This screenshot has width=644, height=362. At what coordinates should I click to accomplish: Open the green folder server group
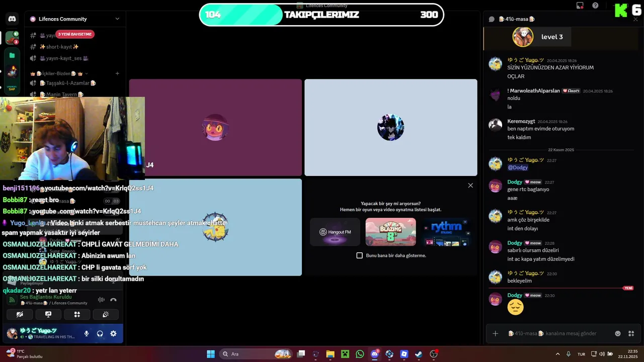coord(12,56)
